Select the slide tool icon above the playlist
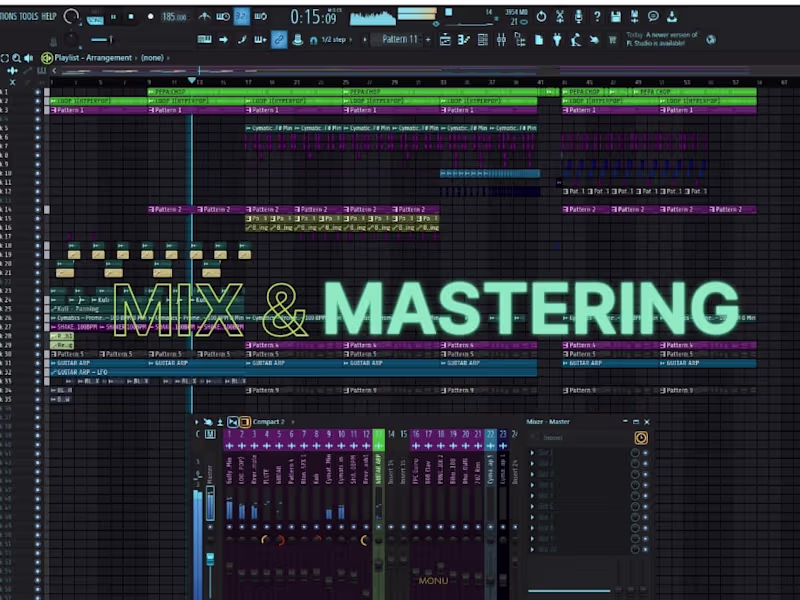Image resolution: width=800 pixels, height=600 pixels. point(242,41)
